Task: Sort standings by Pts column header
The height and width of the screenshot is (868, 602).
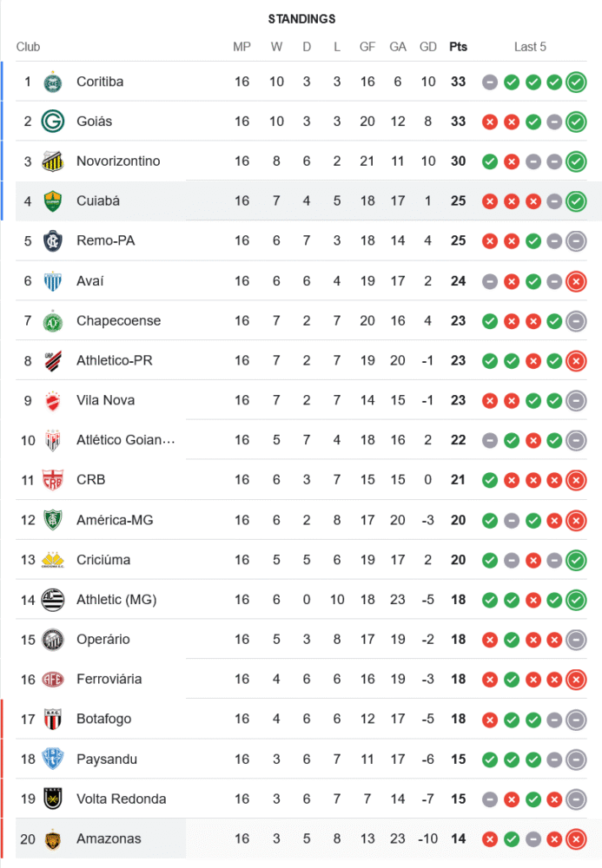Action: pos(458,47)
